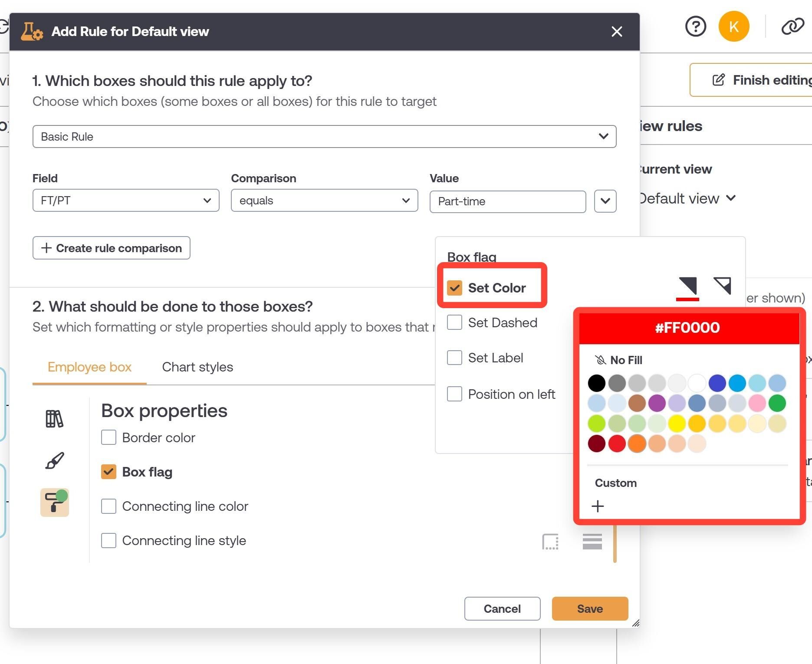Select the books library sidebar icon

[x=54, y=419]
